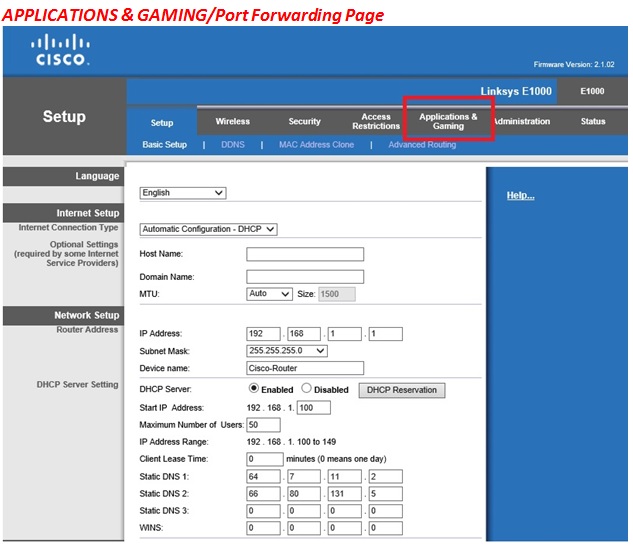Viewport: 633px width, 547px height.
Task: Click Static DNS 2 fourth octet 5
Action: point(386,494)
